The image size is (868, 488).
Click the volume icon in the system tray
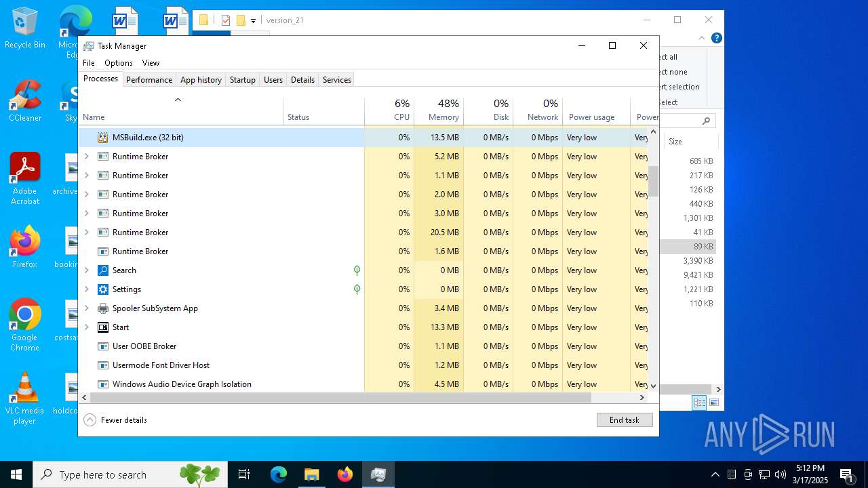781,474
